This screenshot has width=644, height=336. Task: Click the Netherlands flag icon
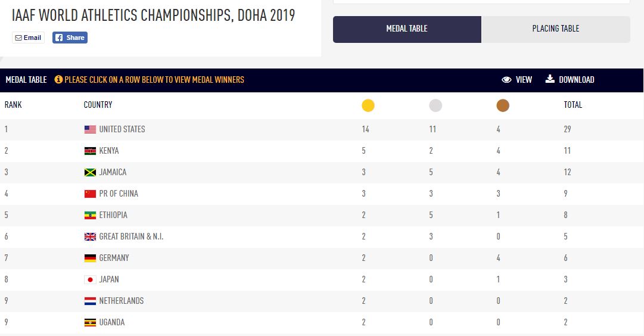(x=90, y=301)
